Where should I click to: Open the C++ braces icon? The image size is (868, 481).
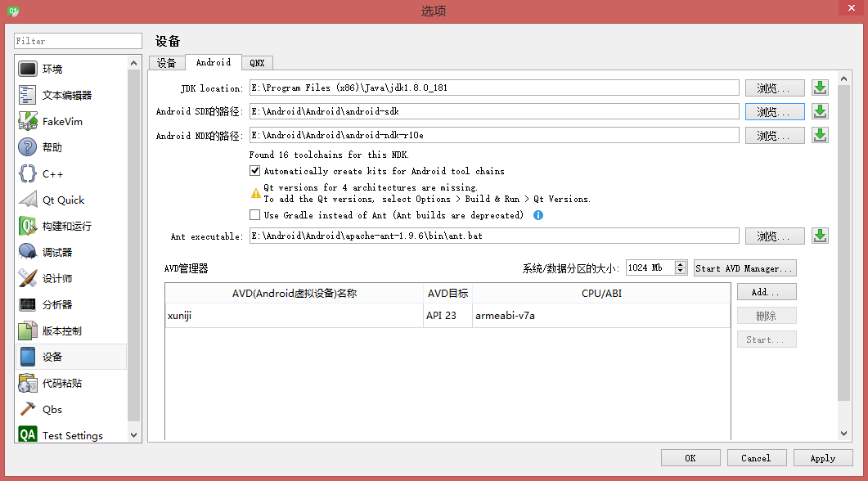(28, 173)
